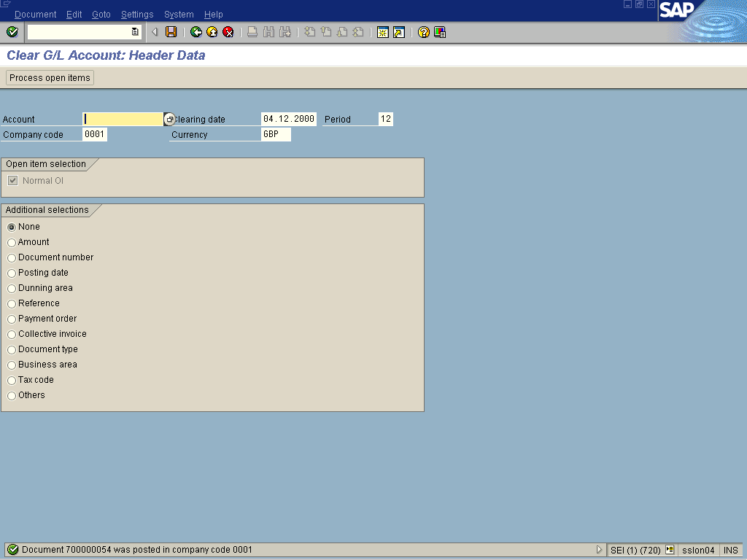Click the green Enter checkmark icon

tap(12, 32)
